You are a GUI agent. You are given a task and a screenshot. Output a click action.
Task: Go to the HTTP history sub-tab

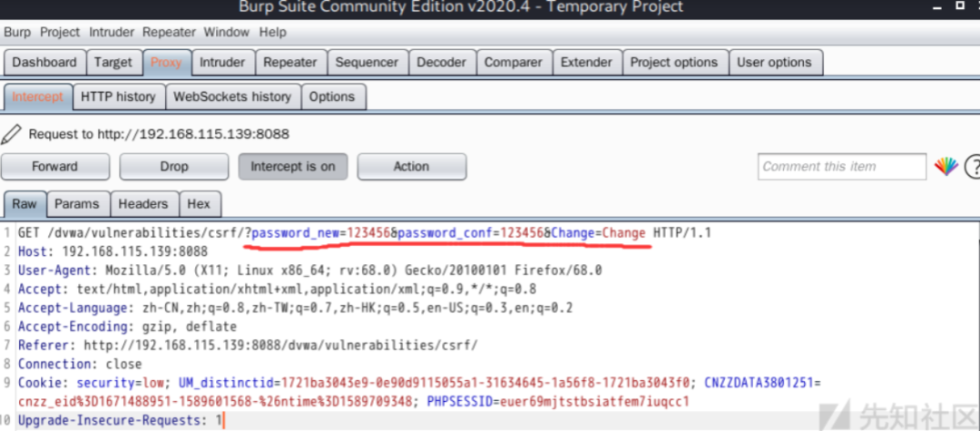[118, 96]
